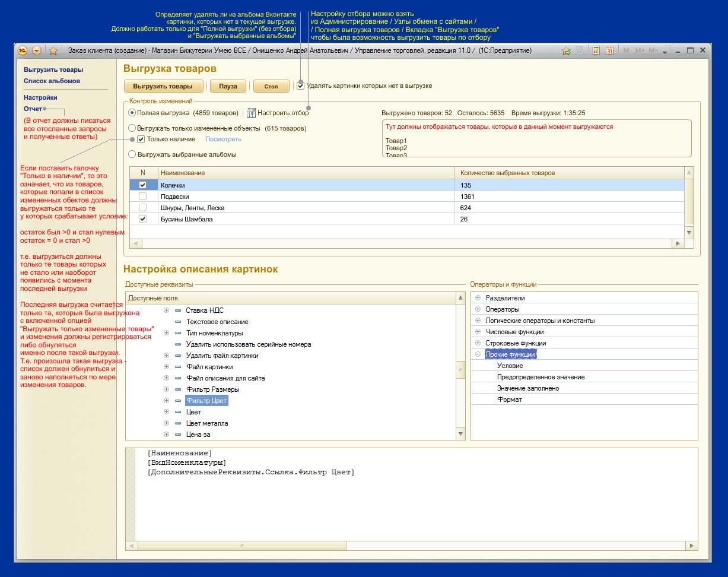
Task: Click the filter funnel icon beside Настроить отбор
Action: pos(252,113)
